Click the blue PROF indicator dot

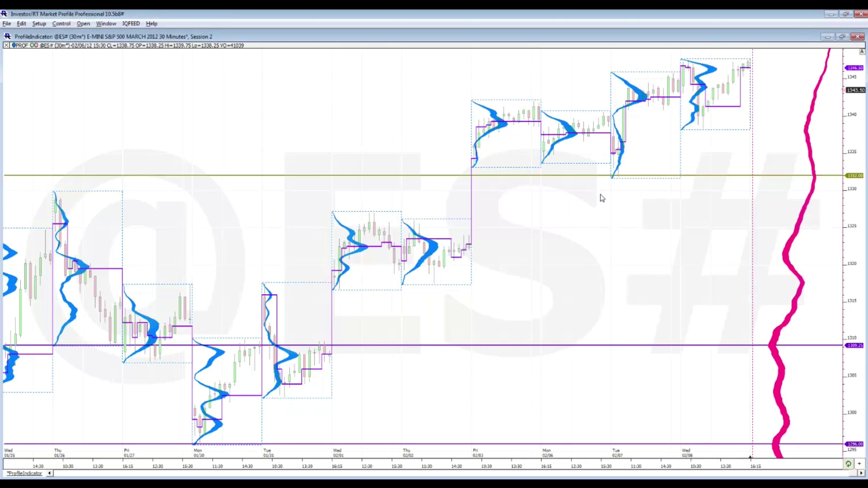click(x=14, y=45)
